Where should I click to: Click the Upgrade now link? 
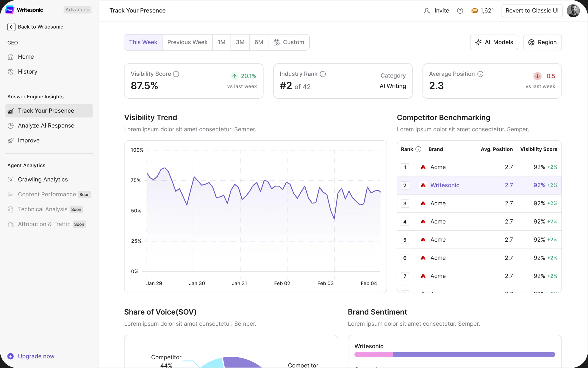[x=36, y=356]
